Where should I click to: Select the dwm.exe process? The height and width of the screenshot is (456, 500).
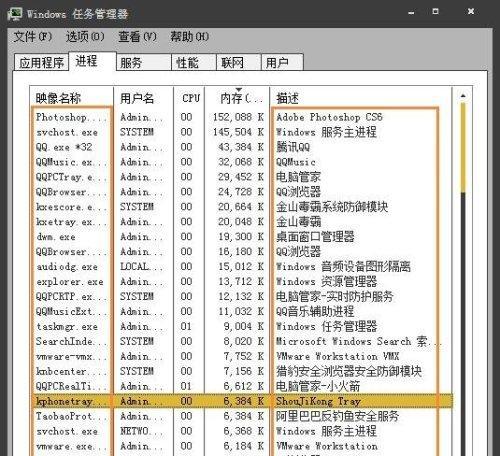(x=241, y=237)
